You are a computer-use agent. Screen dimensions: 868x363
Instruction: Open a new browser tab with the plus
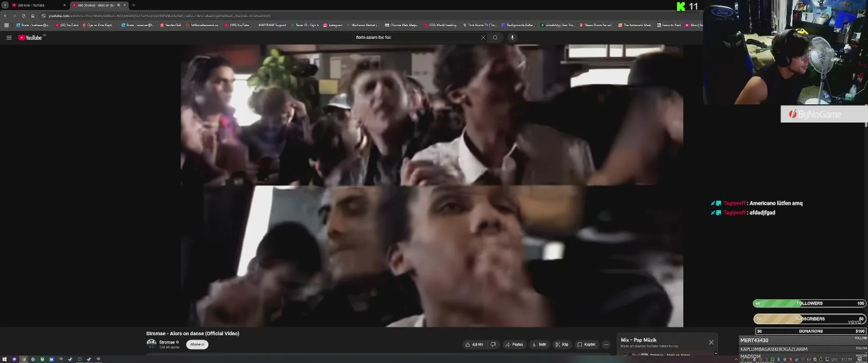coord(133,5)
